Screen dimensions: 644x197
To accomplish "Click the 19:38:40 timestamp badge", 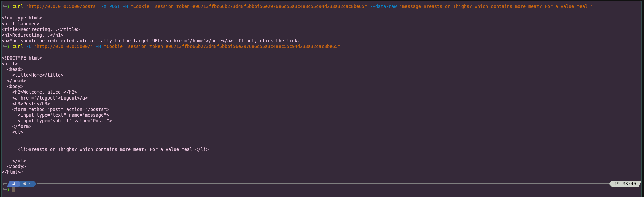I will (625, 184).
